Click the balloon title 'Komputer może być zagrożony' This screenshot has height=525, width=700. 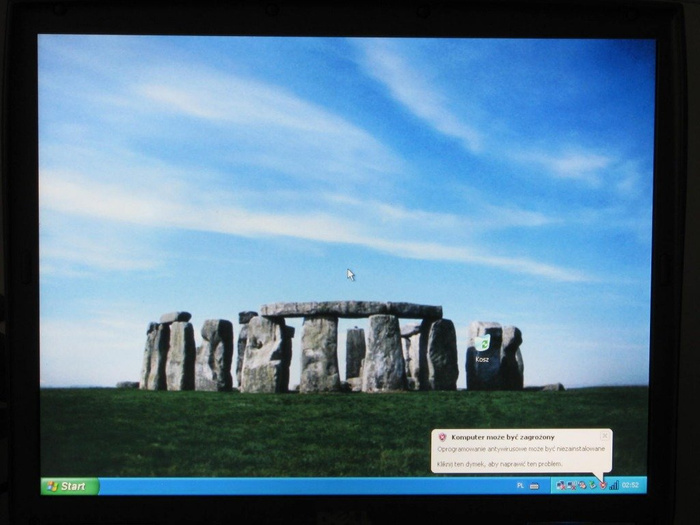(500, 437)
